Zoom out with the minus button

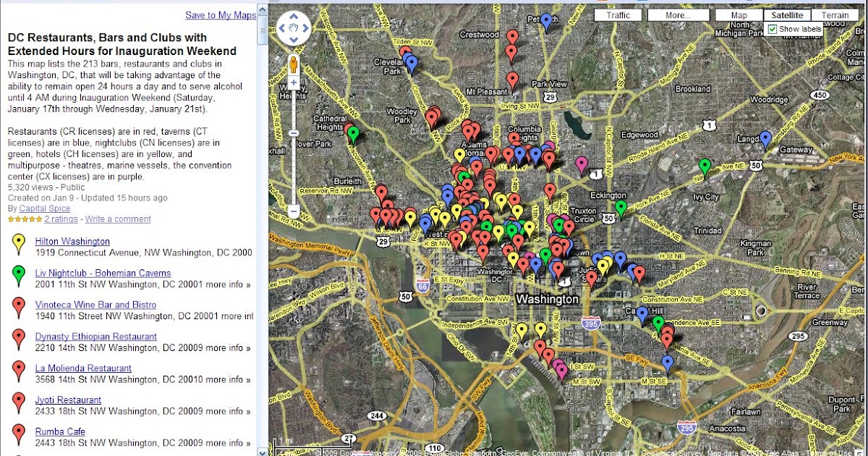[x=294, y=211]
